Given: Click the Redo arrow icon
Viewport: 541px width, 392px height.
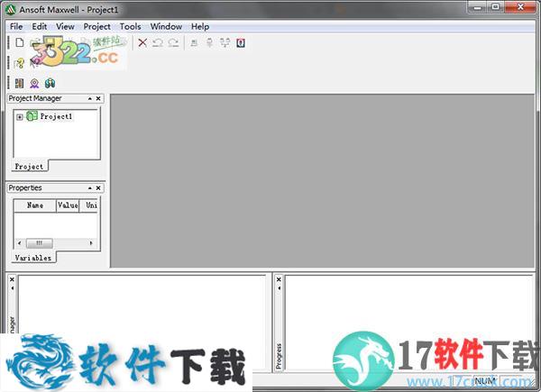Looking at the screenshot, I should pyautogui.click(x=173, y=42).
